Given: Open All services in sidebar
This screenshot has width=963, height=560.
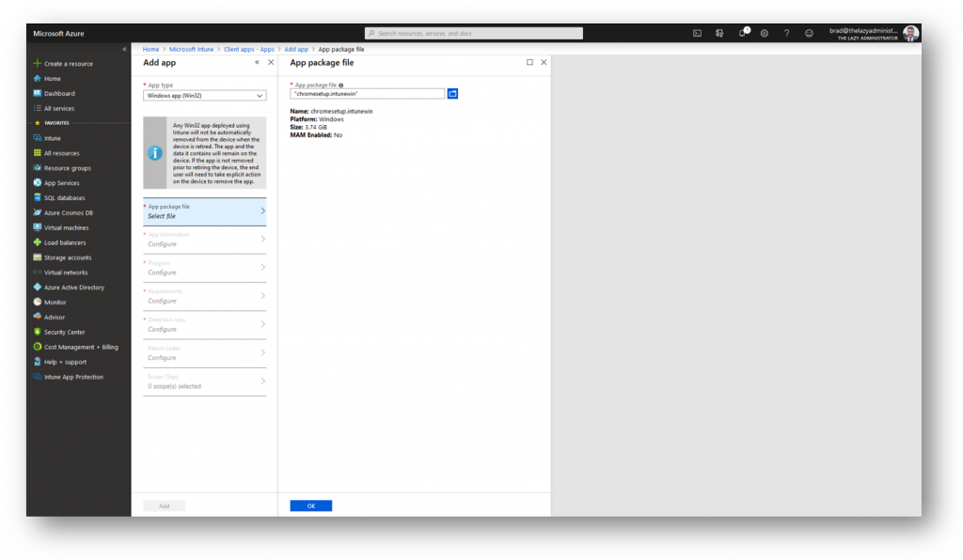Looking at the screenshot, I should [54, 108].
